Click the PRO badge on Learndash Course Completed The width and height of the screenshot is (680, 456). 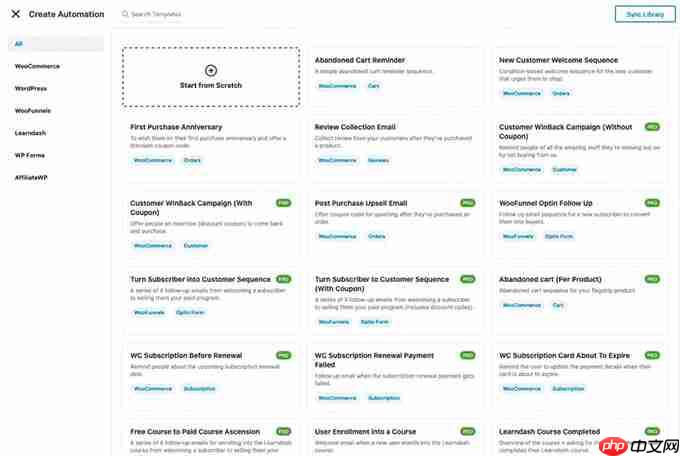click(652, 431)
